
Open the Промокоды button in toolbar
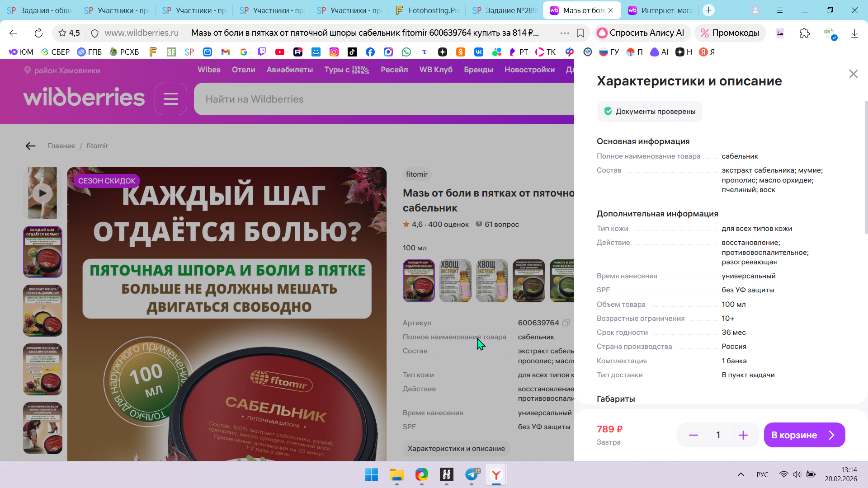(730, 33)
